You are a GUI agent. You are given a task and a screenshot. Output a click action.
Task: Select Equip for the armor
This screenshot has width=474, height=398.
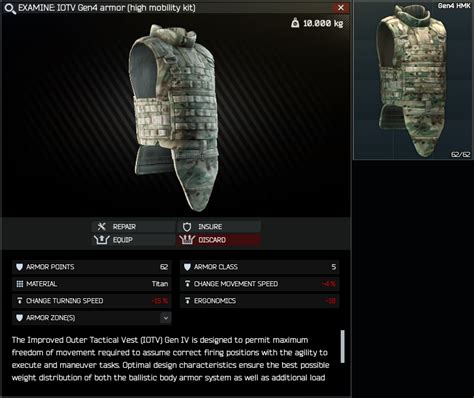tap(134, 240)
